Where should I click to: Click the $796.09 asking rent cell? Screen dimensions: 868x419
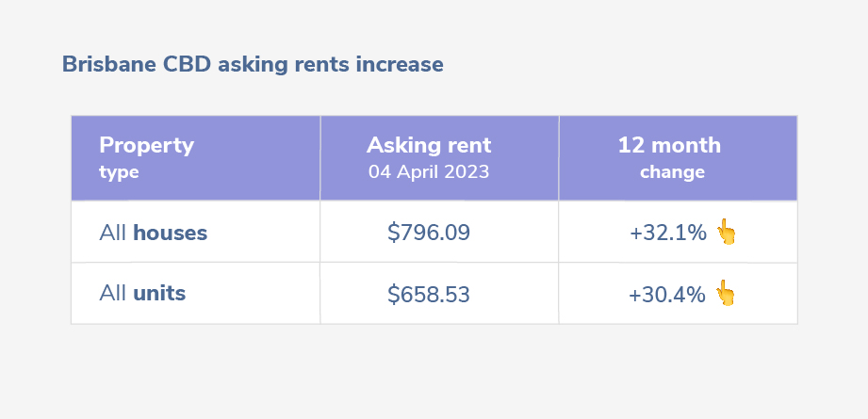pos(429,233)
